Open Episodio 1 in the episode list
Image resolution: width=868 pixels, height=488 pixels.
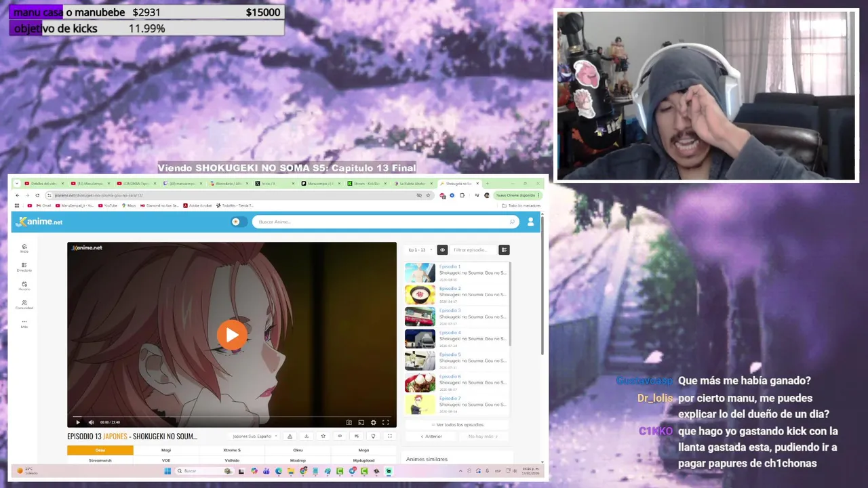(x=456, y=272)
